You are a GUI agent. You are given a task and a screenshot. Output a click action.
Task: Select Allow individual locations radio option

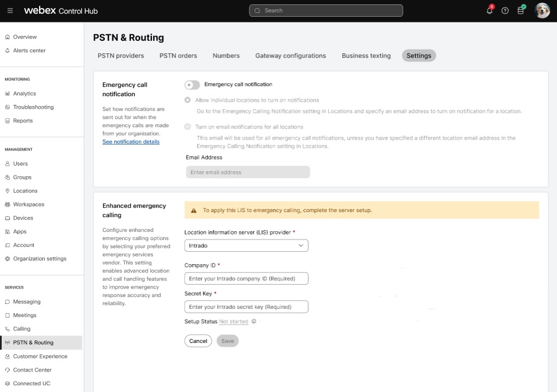pyautogui.click(x=187, y=100)
